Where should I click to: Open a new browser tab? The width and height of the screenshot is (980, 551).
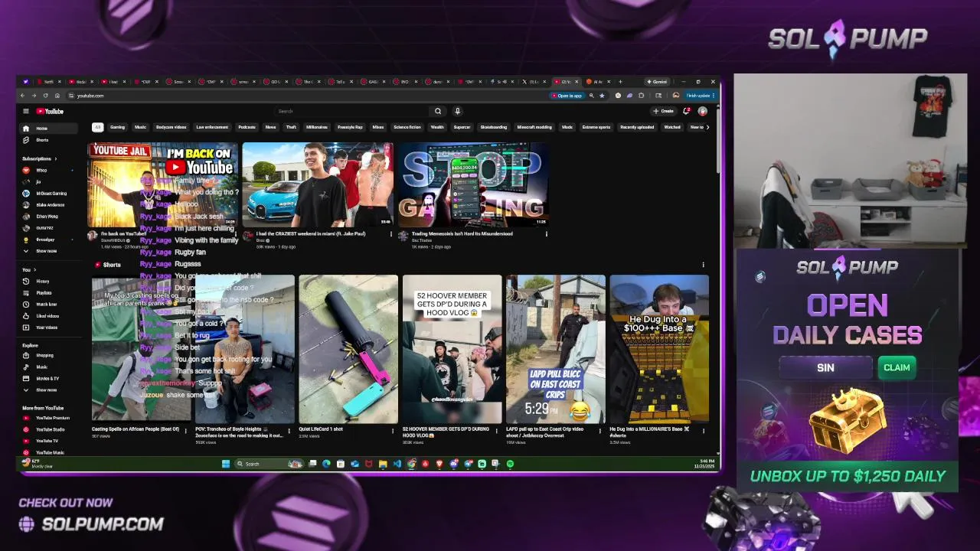(620, 81)
